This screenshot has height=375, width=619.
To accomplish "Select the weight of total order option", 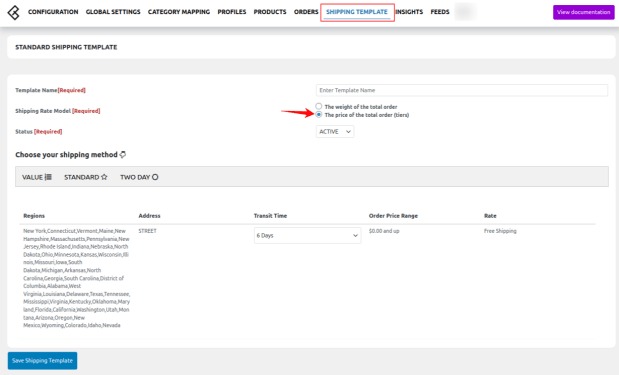I will (x=319, y=106).
